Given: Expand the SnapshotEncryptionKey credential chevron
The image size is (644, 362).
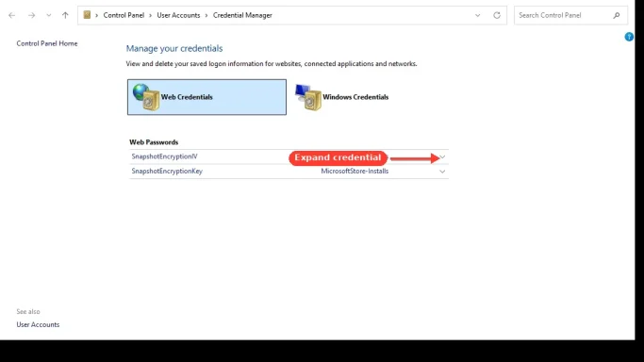Looking at the screenshot, I should click(442, 172).
